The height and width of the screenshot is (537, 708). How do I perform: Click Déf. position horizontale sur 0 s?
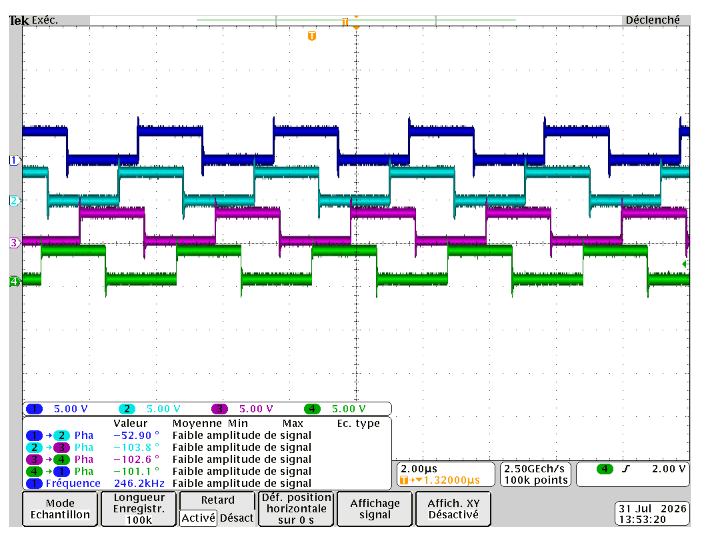click(x=296, y=509)
